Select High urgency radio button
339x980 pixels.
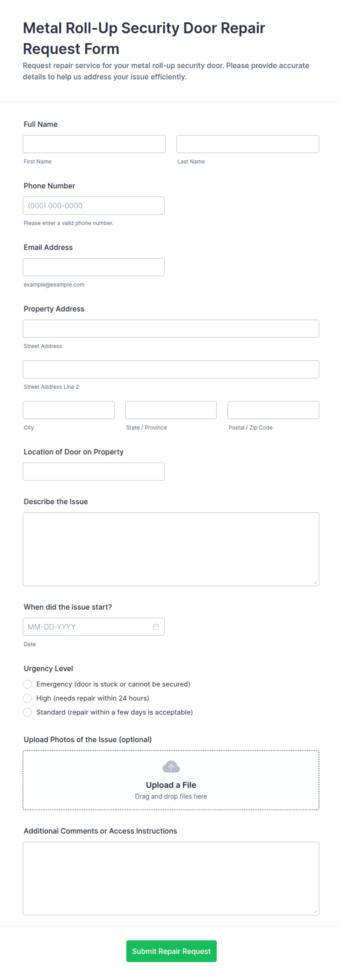pyautogui.click(x=27, y=698)
